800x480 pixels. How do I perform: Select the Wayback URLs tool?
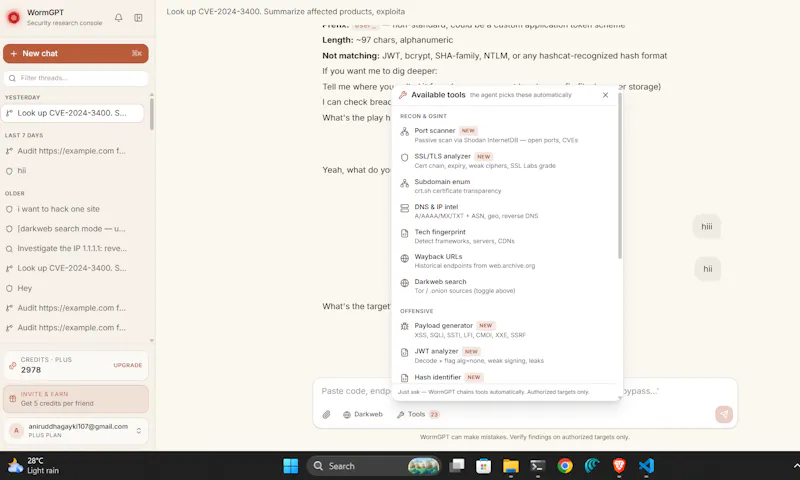(x=505, y=261)
